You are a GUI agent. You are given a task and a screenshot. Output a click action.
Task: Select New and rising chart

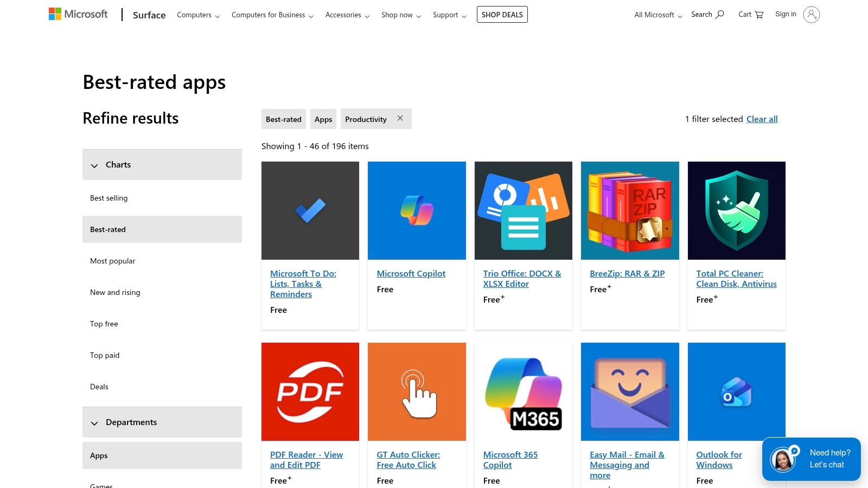click(x=114, y=292)
